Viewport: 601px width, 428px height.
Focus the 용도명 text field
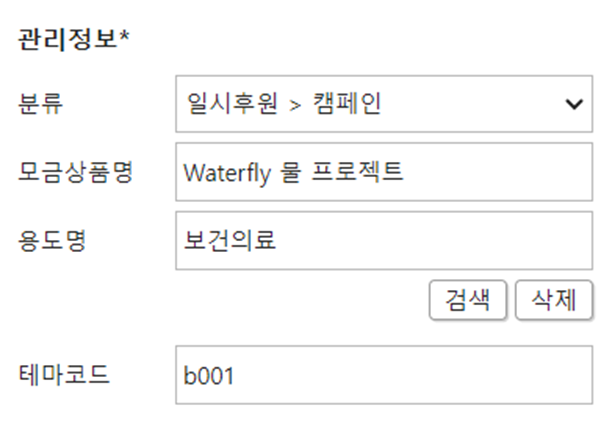(x=383, y=240)
